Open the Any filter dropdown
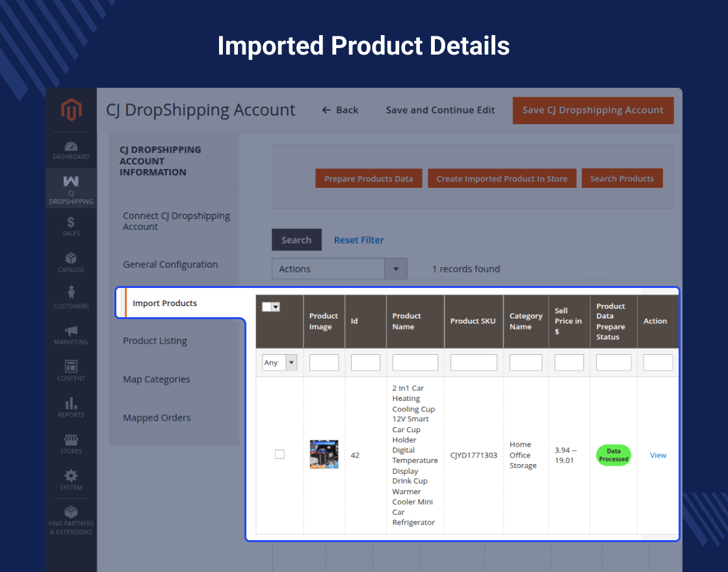728x572 pixels. point(279,363)
